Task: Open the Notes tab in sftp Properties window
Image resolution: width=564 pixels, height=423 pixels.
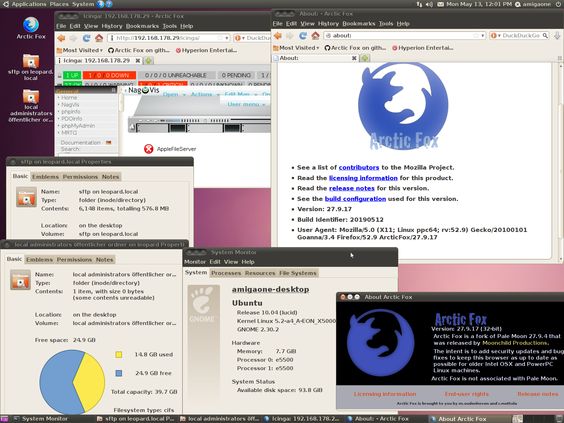Action: pyautogui.click(x=110, y=177)
